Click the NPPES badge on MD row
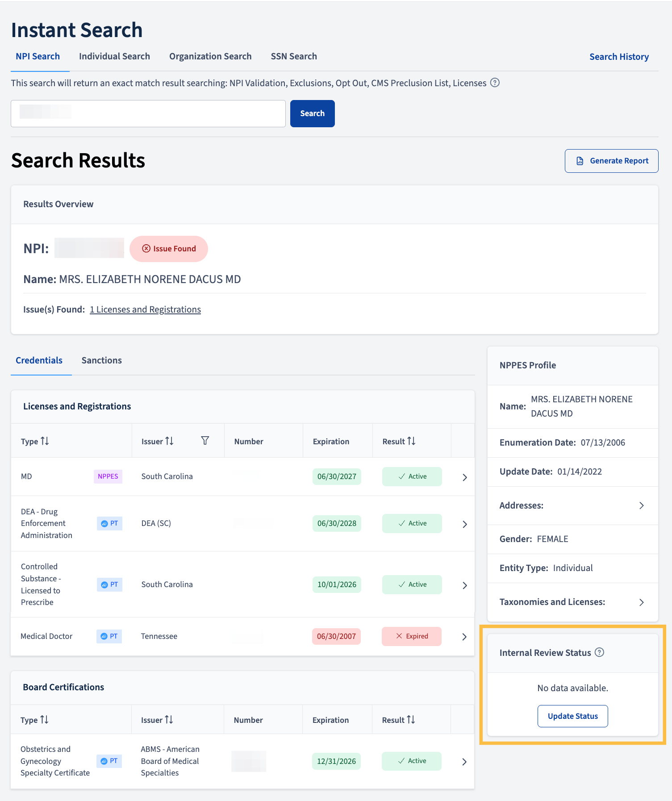672x801 pixels. pos(108,476)
